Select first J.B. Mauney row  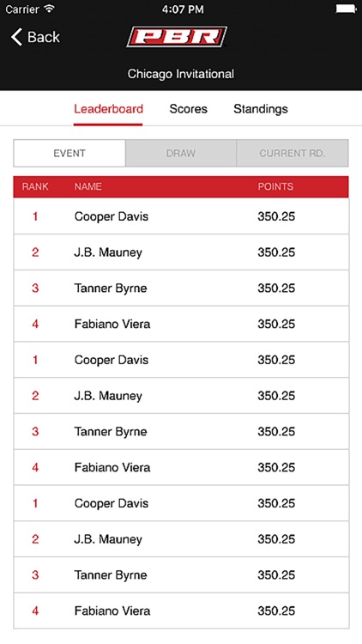[181, 252]
